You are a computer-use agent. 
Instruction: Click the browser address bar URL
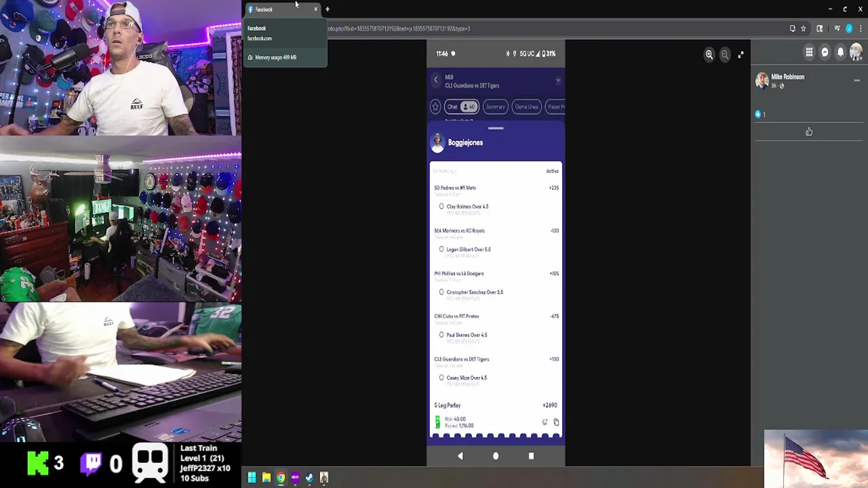point(399,28)
